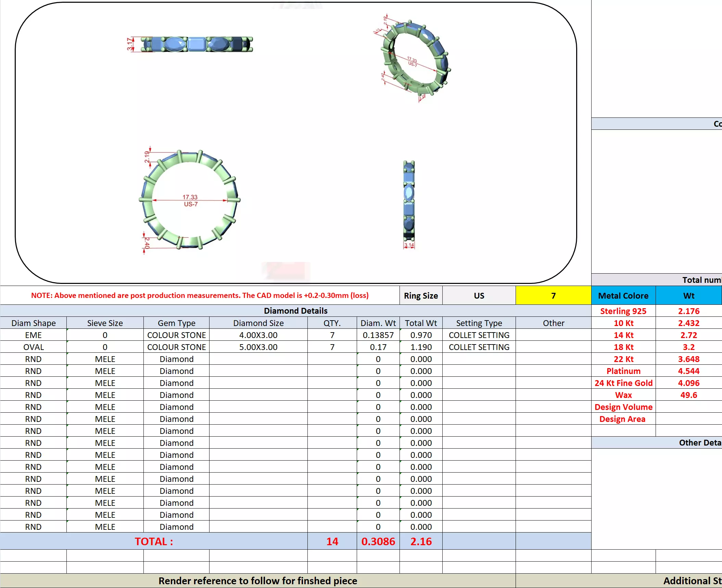Click the narrow edge ring view marked 3.14
The image size is (722, 588).
(x=409, y=202)
